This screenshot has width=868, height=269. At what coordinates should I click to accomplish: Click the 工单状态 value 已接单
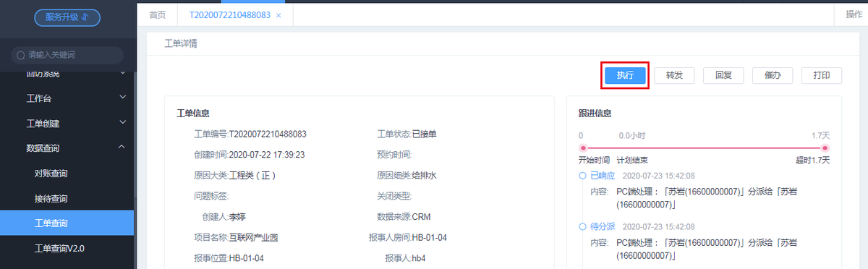click(x=425, y=134)
